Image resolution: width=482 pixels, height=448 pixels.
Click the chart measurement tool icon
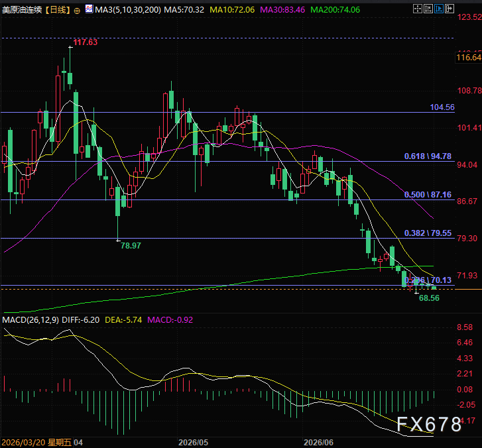428,9
